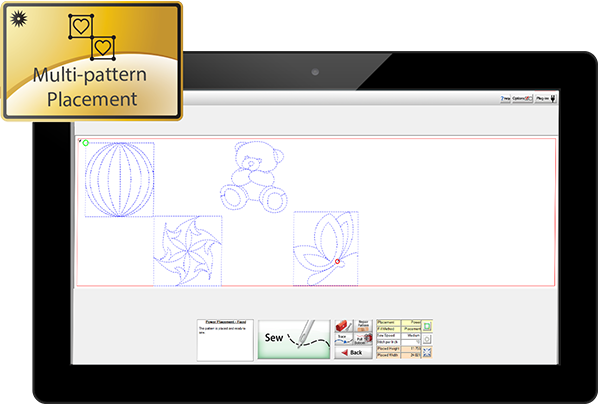The height and width of the screenshot is (405, 598).
Task: Click the green start point marker
Action: coord(85,143)
